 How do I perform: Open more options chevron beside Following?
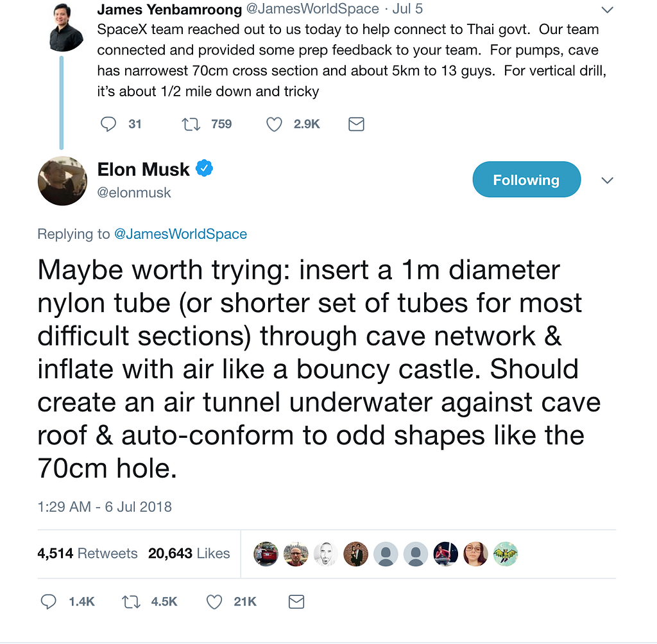[x=607, y=180]
